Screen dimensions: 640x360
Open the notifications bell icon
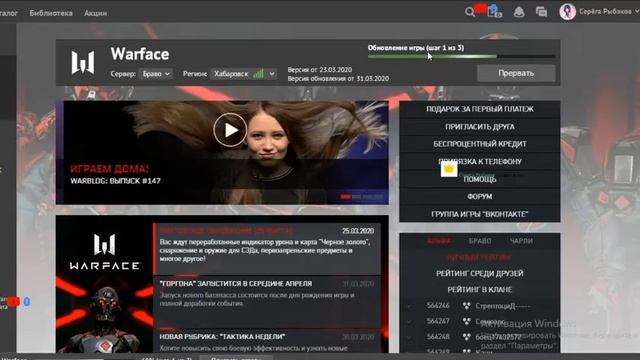519,12
